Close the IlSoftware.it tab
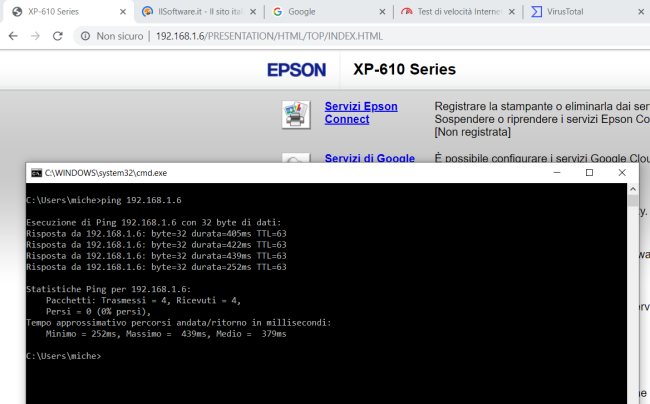The height and width of the screenshot is (404, 650). pyautogui.click(x=253, y=12)
